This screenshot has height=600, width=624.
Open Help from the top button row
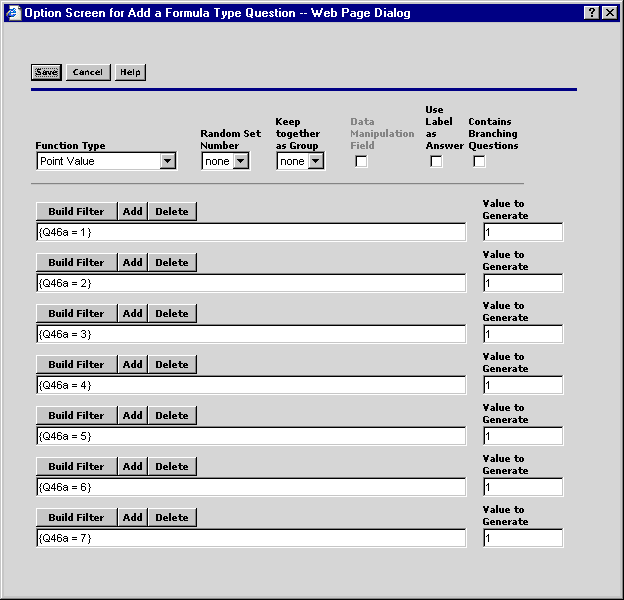[129, 72]
